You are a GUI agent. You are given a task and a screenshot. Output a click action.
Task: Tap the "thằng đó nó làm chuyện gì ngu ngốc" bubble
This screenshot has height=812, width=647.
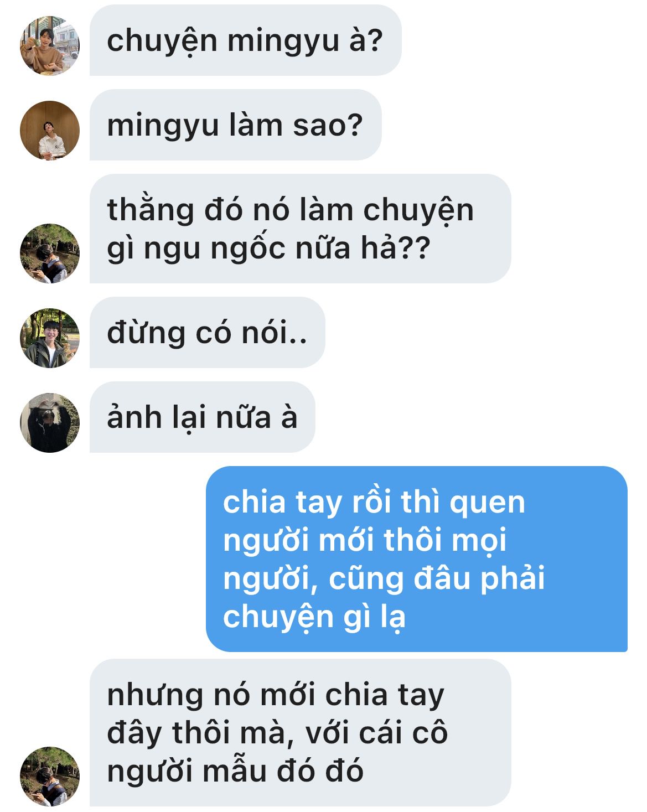300,229
